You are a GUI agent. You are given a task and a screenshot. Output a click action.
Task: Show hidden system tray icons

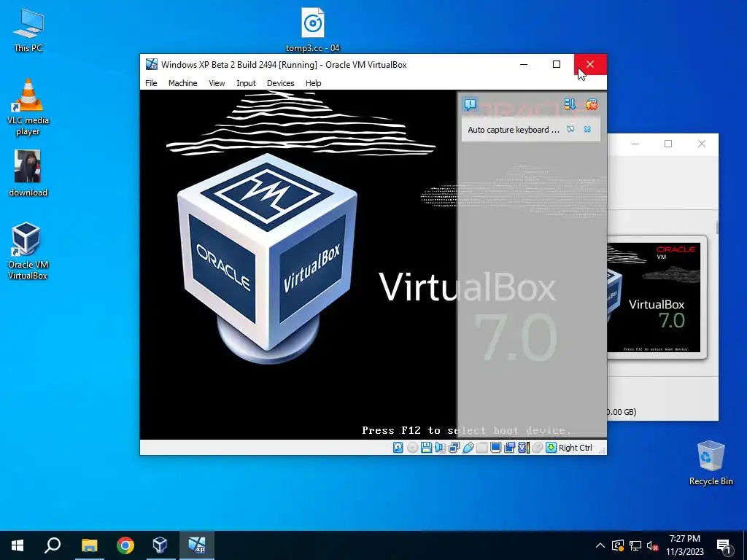600,545
